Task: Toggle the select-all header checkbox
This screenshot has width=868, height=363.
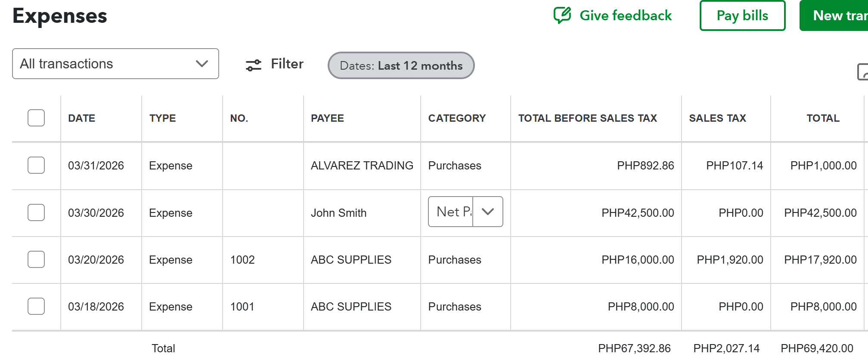Action: point(36,118)
